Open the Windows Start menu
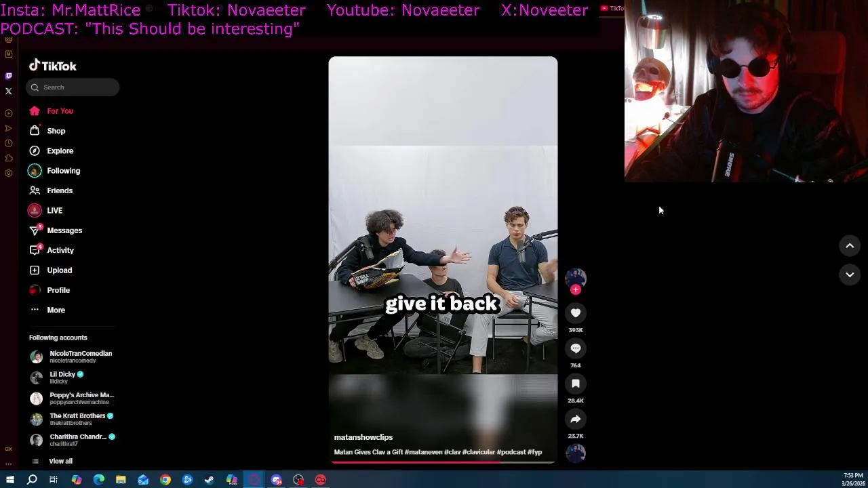Image resolution: width=868 pixels, height=488 pixels. pos(9,480)
